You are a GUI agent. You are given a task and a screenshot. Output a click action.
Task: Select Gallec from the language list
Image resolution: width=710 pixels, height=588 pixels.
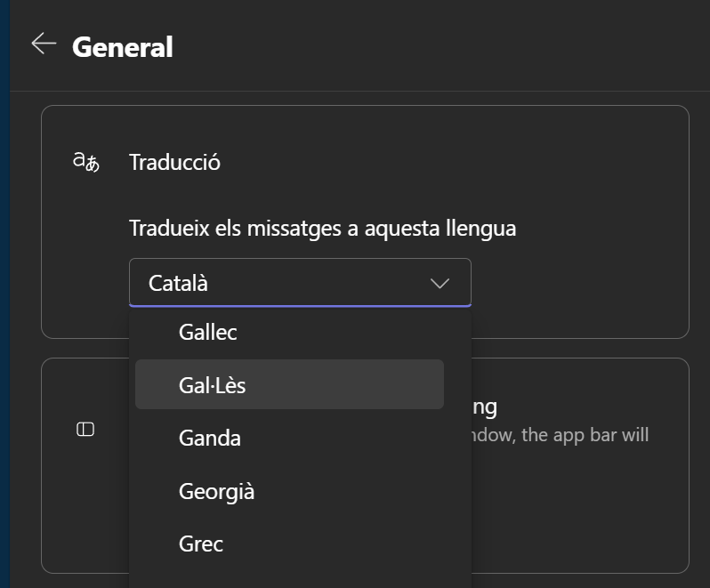[289, 332]
